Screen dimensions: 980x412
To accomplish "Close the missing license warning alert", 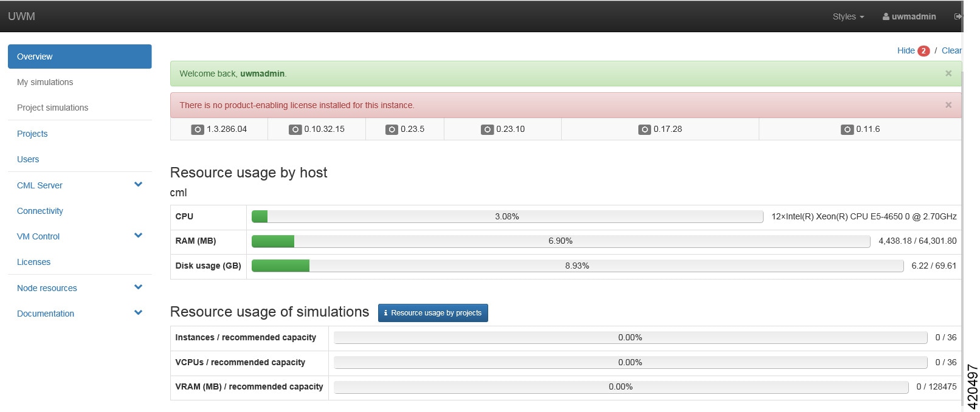I will tap(948, 105).
